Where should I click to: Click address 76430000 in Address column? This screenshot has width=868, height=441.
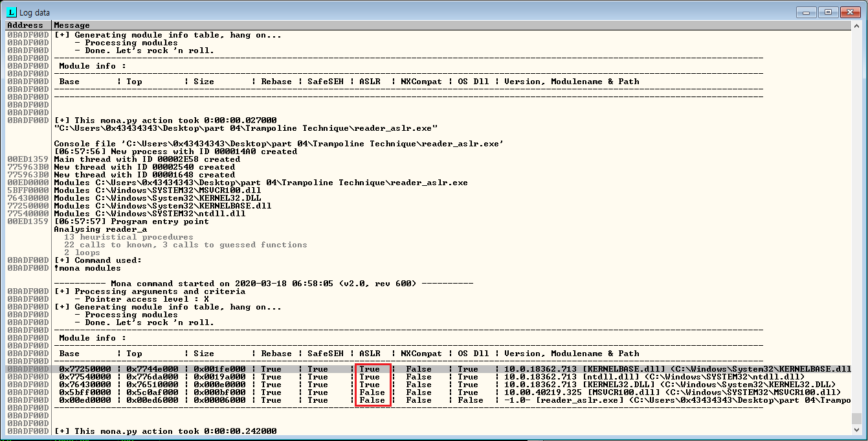(28, 198)
